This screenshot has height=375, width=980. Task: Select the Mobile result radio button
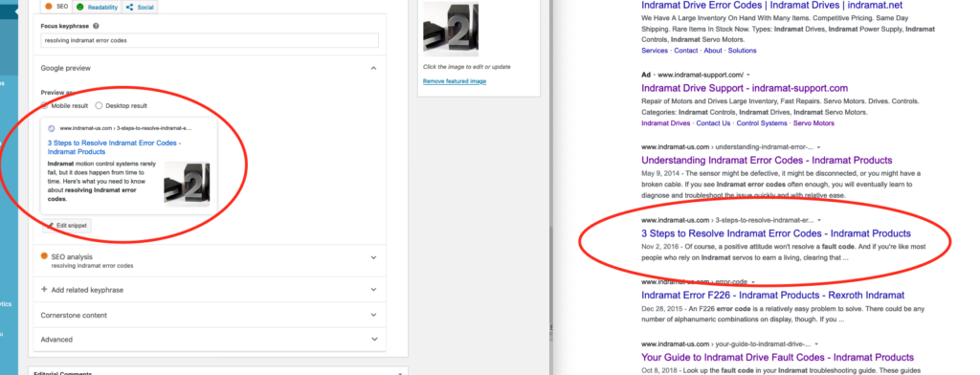(x=44, y=105)
